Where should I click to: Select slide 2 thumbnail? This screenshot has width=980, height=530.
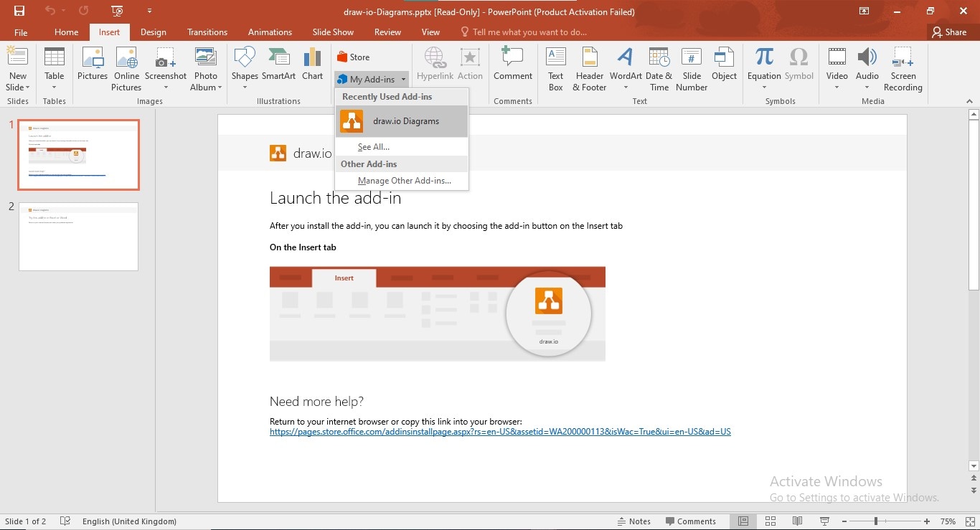(x=78, y=237)
